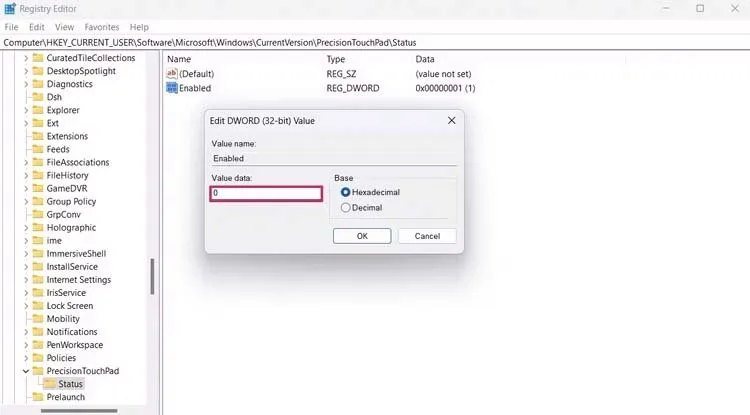Expand the Explorer tree node
This screenshot has width=750, height=415.
[x=26, y=110]
